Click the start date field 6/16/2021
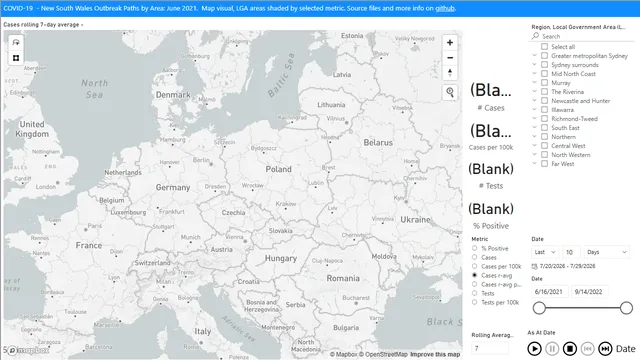 click(x=550, y=292)
